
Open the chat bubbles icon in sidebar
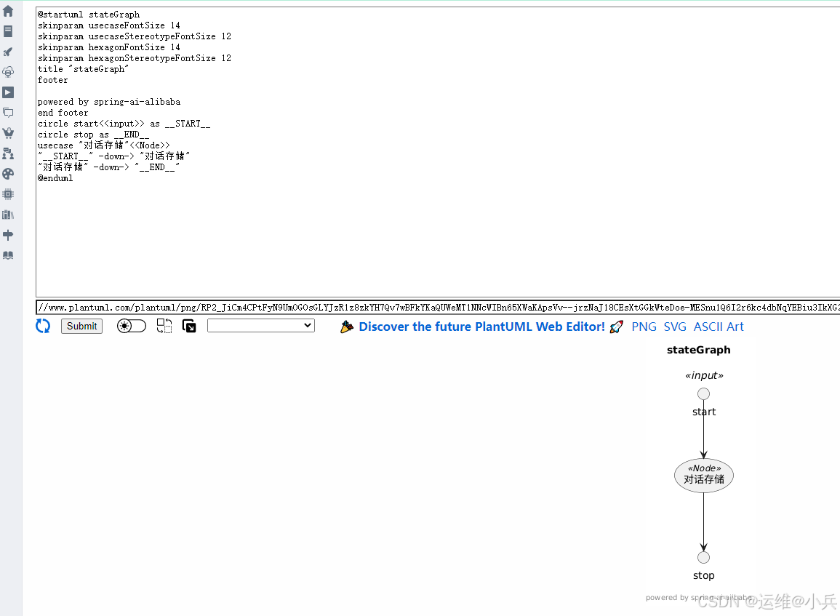[x=8, y=113]
